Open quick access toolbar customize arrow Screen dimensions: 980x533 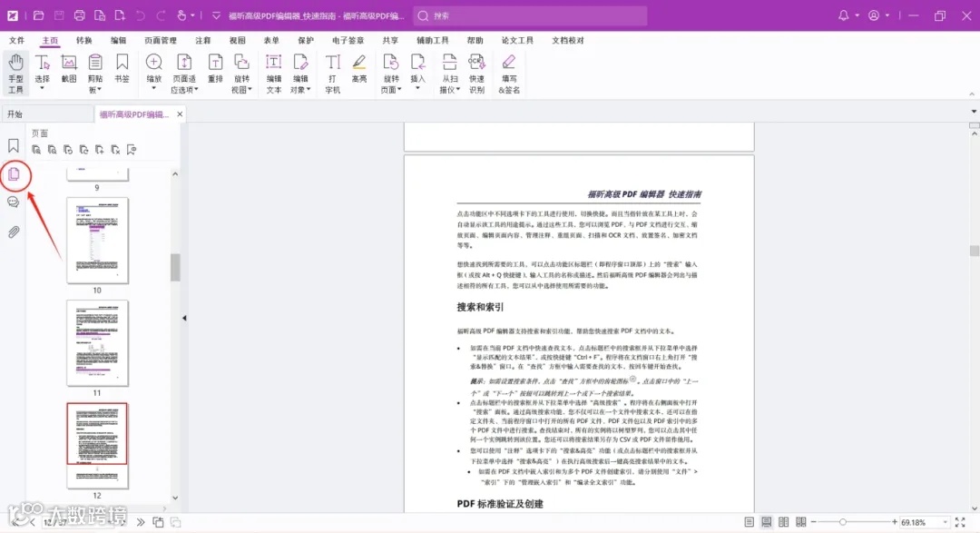click(x=216, y=15)
